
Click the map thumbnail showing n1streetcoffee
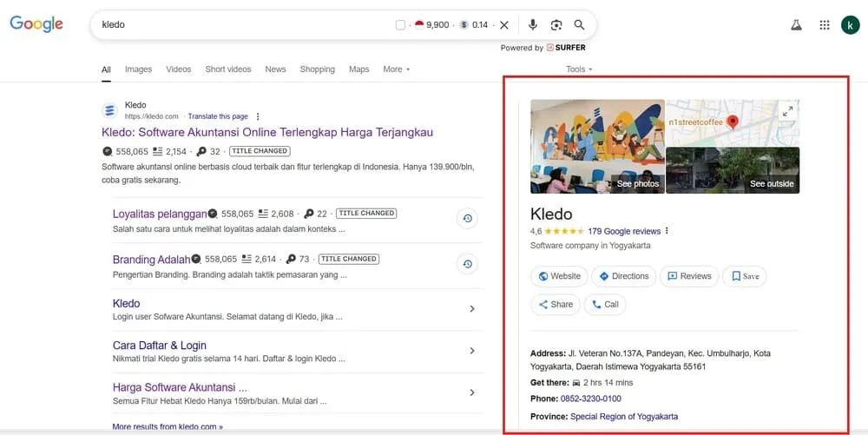pos(733,123)
